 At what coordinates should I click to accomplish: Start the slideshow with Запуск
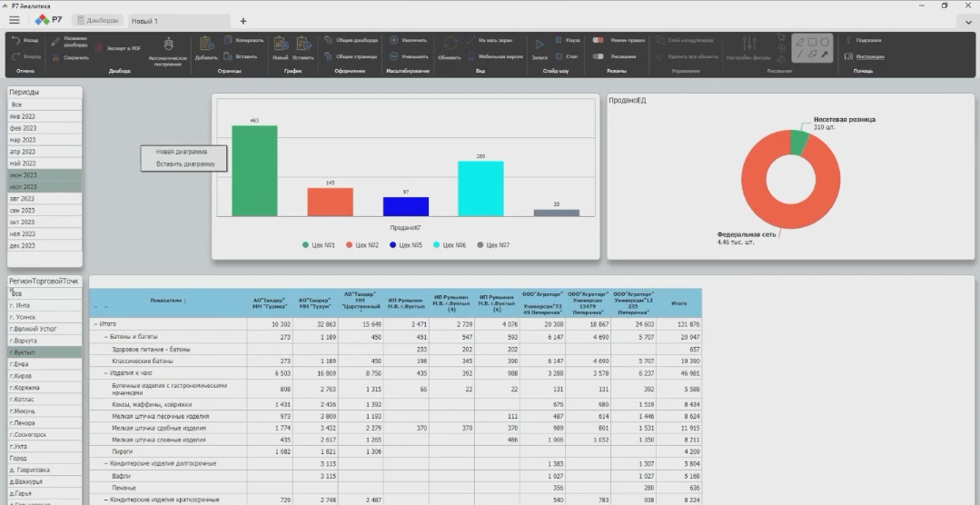[x=539, y=48]
